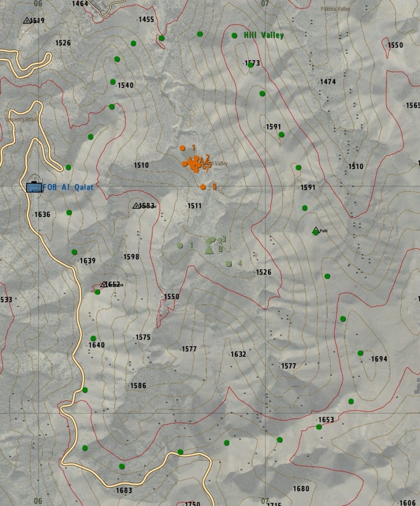The height and width of the screenshot is (506, 420).
Task: Select the Pulti peak triangle marker
Action: (x=315, y=230)
